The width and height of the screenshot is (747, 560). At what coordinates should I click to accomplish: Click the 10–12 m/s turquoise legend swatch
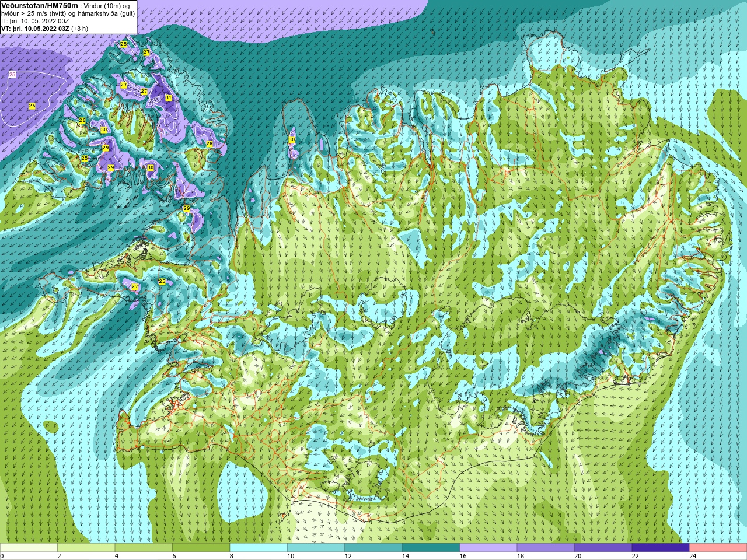316,548
